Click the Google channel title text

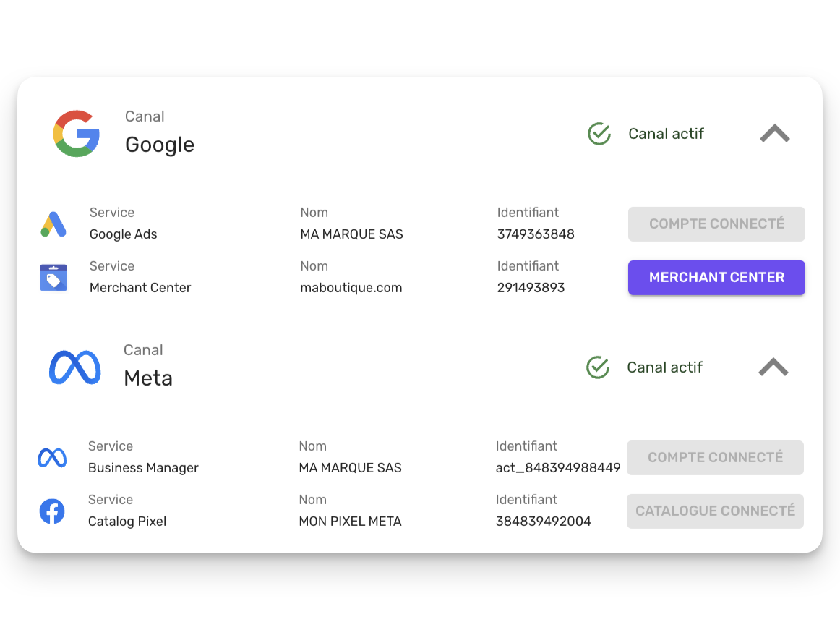pos(160,145)
